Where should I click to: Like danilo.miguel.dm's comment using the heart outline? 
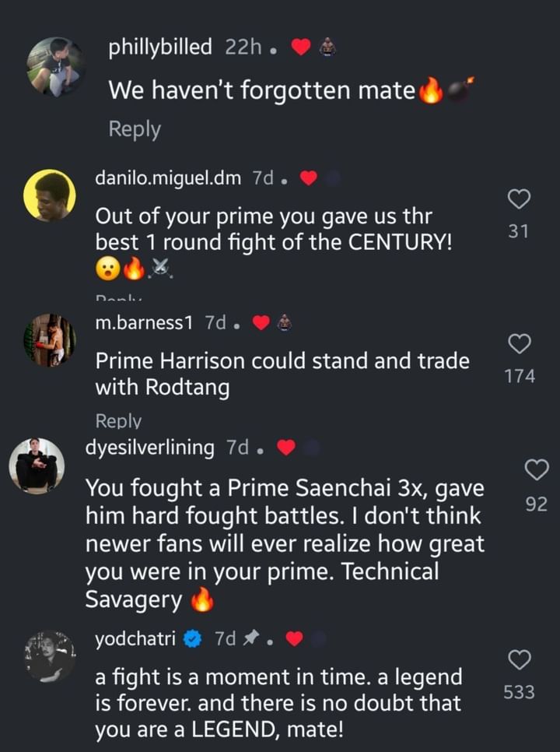pos(520,201)
